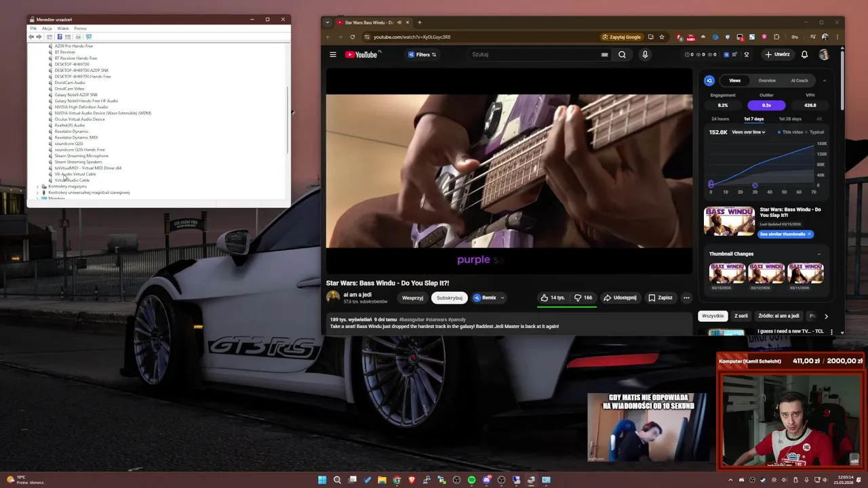
Task: Open the Plik menu in Device Manager
Action: [33, 28]
